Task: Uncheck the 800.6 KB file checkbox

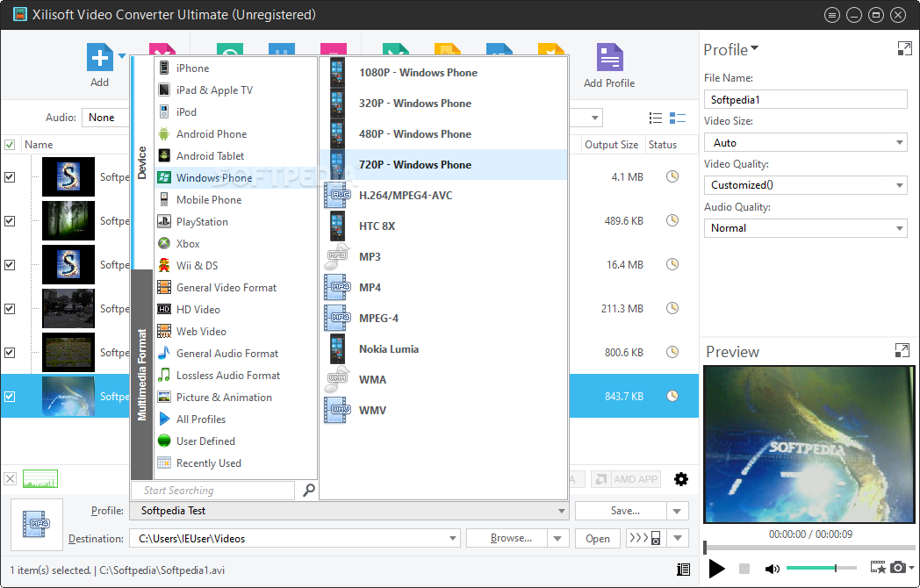Action: [10, 353]
